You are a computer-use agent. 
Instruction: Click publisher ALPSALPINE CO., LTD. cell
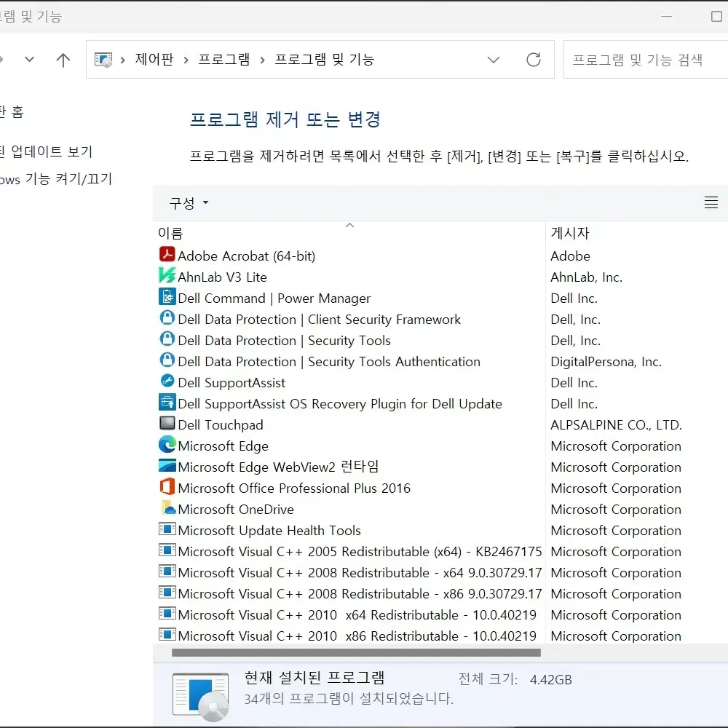coord(616,425)
